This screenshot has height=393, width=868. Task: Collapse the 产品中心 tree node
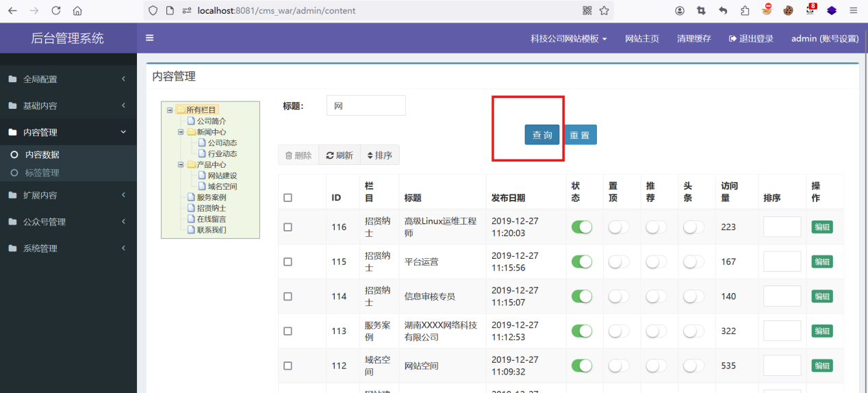click(x=181, y=165)
